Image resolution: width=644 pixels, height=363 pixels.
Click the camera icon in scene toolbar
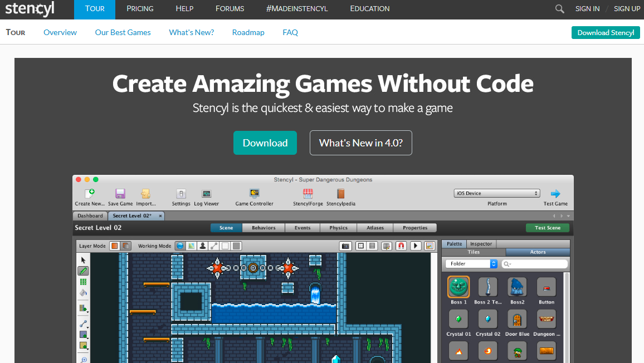pyautogui.click(x=346, y=246)
